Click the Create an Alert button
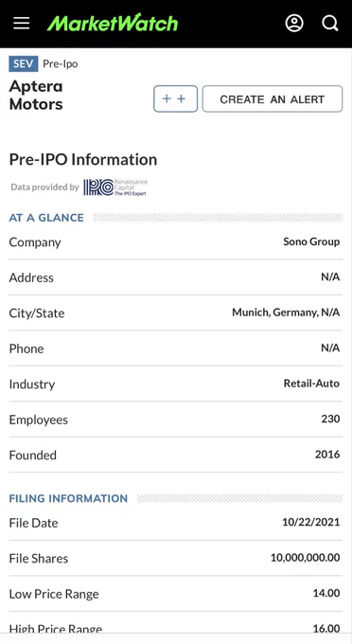352x644 pixels. pyautogui.click(x=273, y=99)
